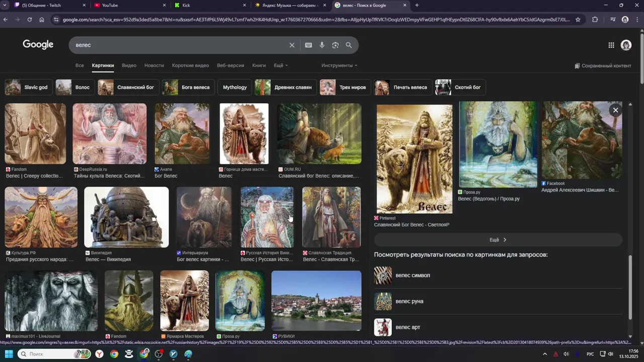Clear the search box text
Image resolution: width=644 pixels, height=362 pixels.
tap(292, 45)
